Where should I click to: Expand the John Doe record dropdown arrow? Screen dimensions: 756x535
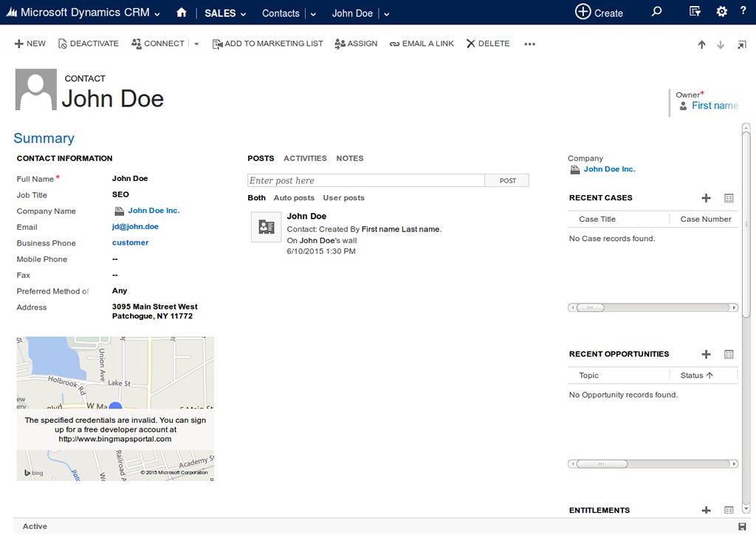(x=386, y=15)
